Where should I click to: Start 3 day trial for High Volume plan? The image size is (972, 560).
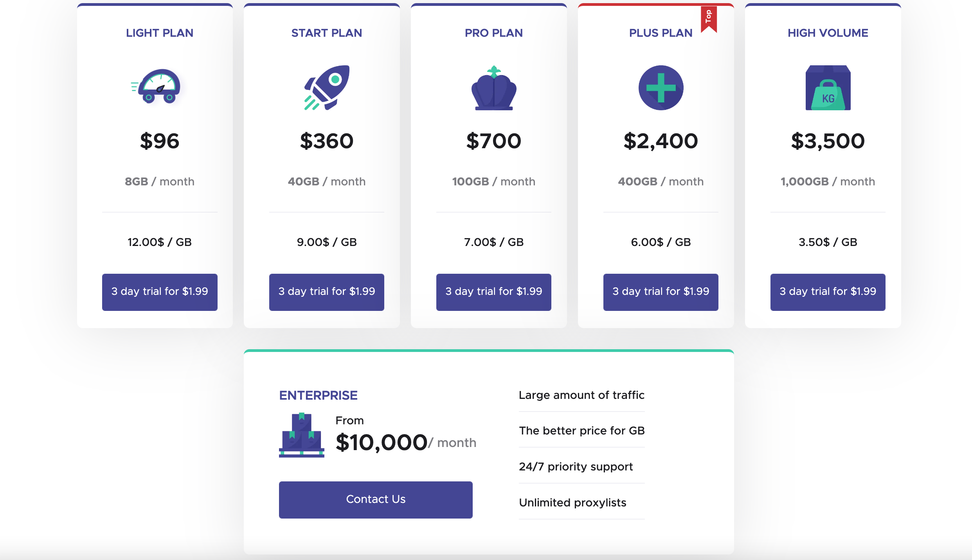coord(827,292)
